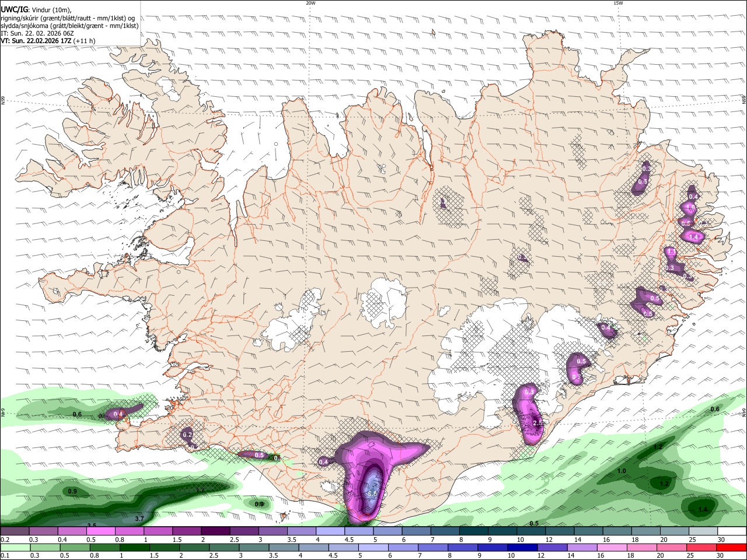The image size is (747, 560).
Task: Click the '0.2' value on the southwest peninsula
Action: pyautogui.click(x=187, y=435)
